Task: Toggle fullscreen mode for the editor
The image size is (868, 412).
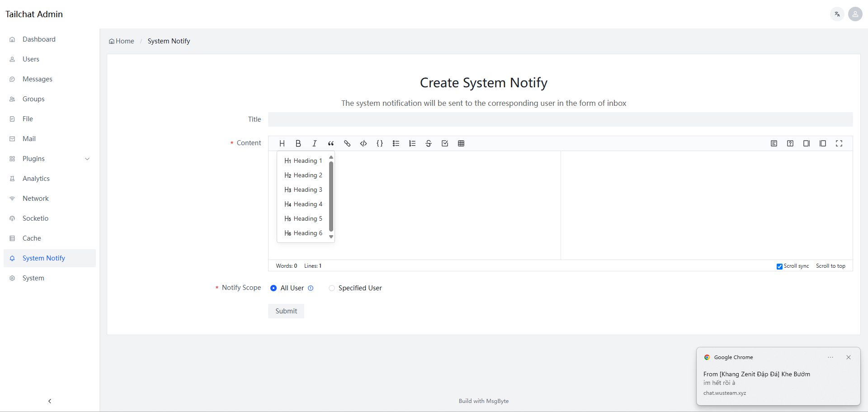Action: coord(839,143)
